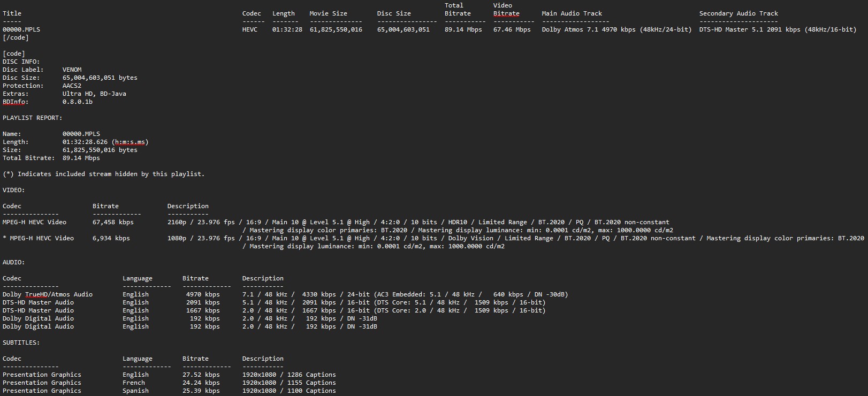Click the playlist name 00000.MPLS in summary row

(x=21, y=29)
